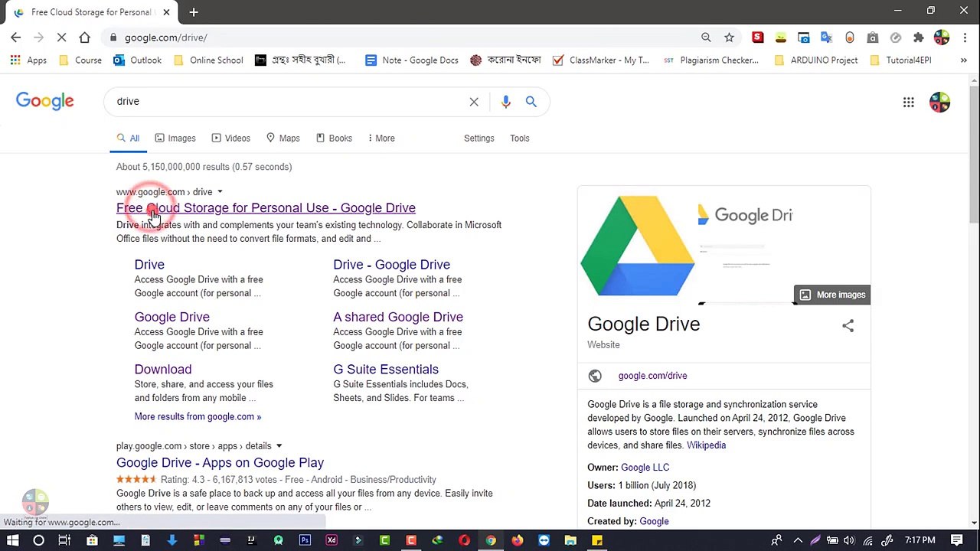The image size is (980, 551).
Task: Open the Chrome Extensions puzzle menu
Action: [x=918, y=37]
